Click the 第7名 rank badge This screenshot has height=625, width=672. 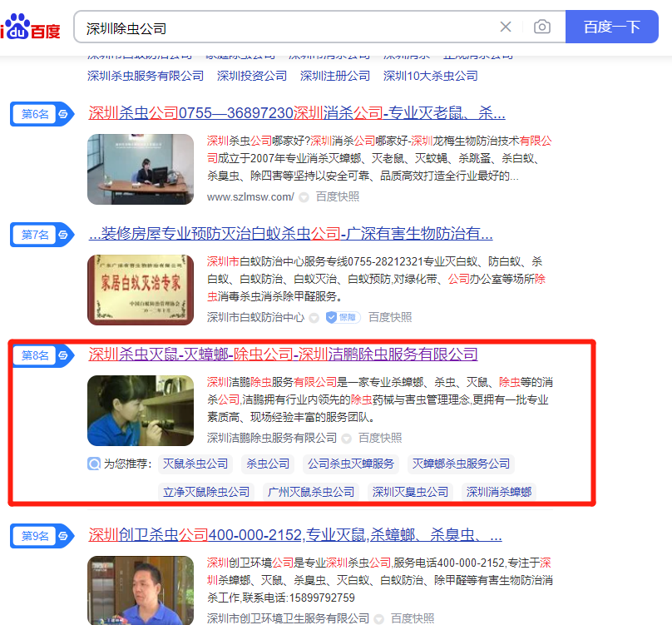[42, 235]
